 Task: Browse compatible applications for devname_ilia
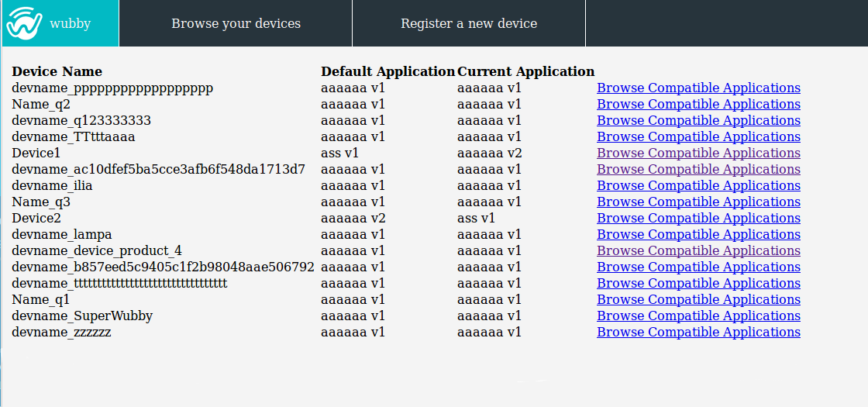[698, 185]
